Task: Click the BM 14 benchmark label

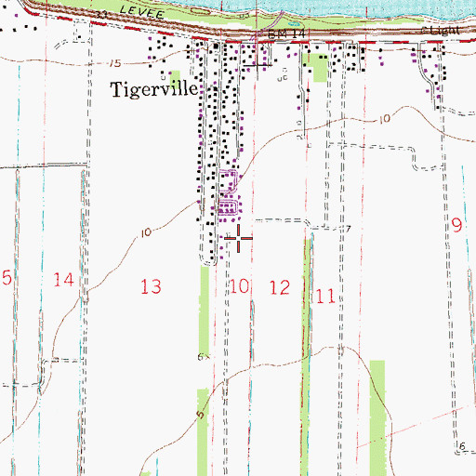Action: pos(286,34)
